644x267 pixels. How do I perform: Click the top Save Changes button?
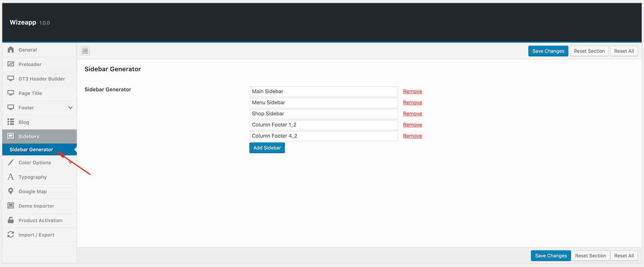[548, 51]
